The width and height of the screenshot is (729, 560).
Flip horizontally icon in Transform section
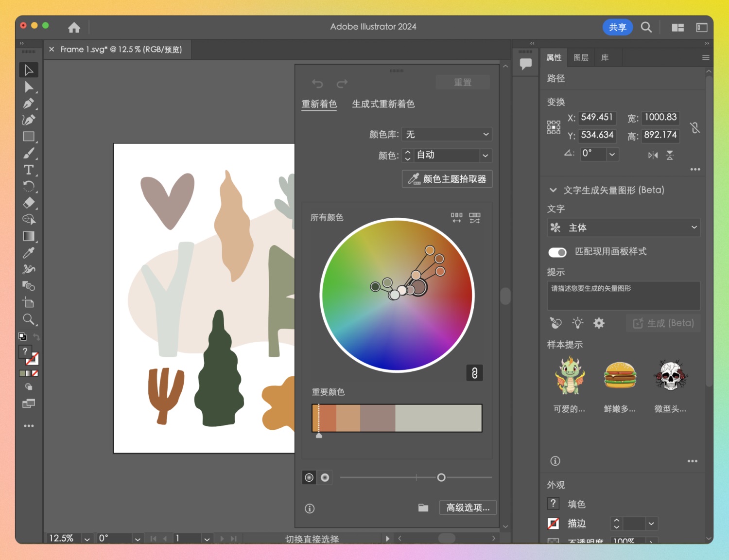[653, 155]
